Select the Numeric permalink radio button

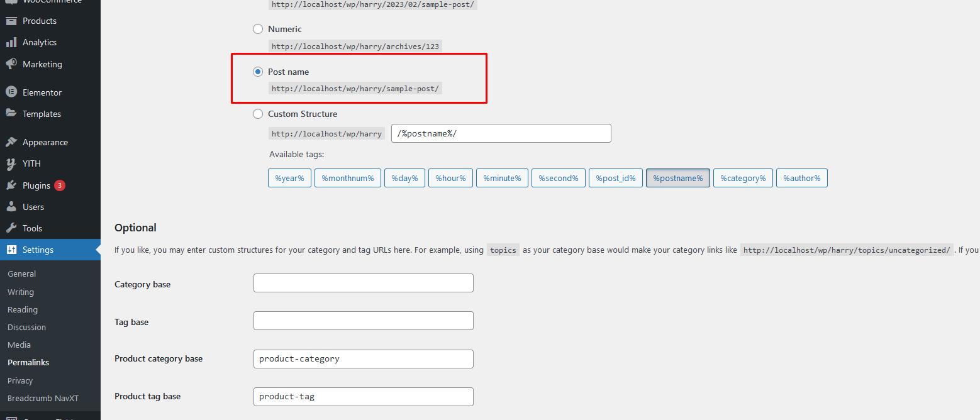pyautogui.click(x=258, y=29)
